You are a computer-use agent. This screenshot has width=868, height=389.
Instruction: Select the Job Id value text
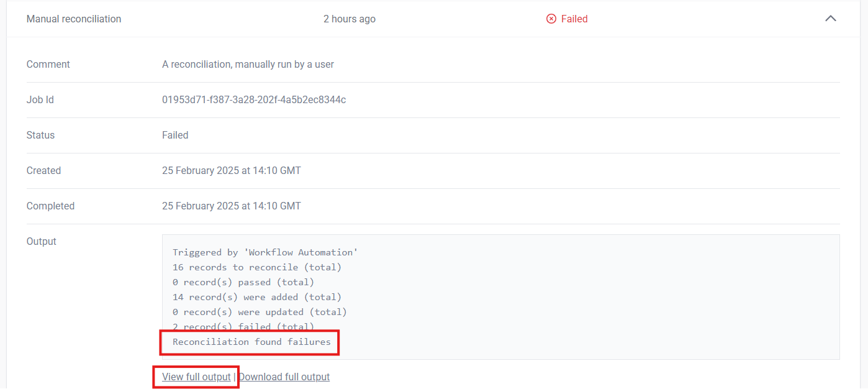[254, 99]
